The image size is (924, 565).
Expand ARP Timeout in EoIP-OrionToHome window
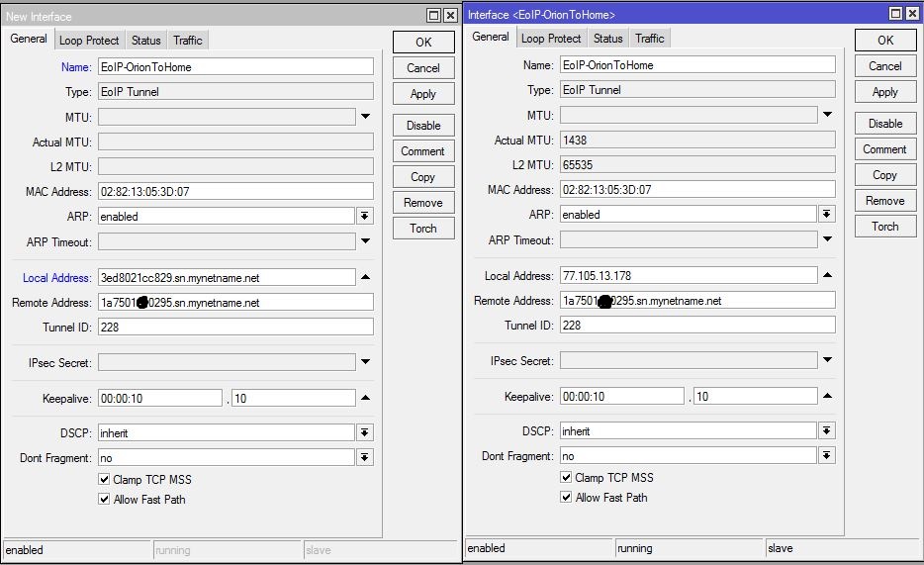click(x=827, y=239)
